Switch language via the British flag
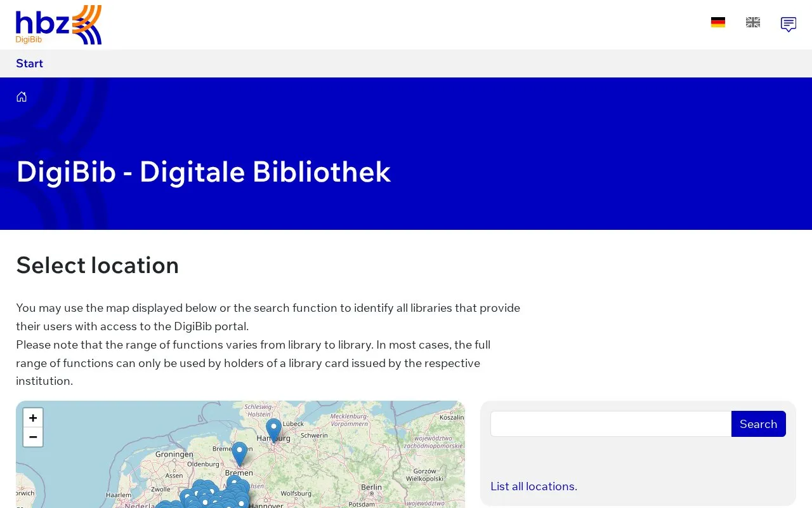812x508 pixels. pos(753,22)
